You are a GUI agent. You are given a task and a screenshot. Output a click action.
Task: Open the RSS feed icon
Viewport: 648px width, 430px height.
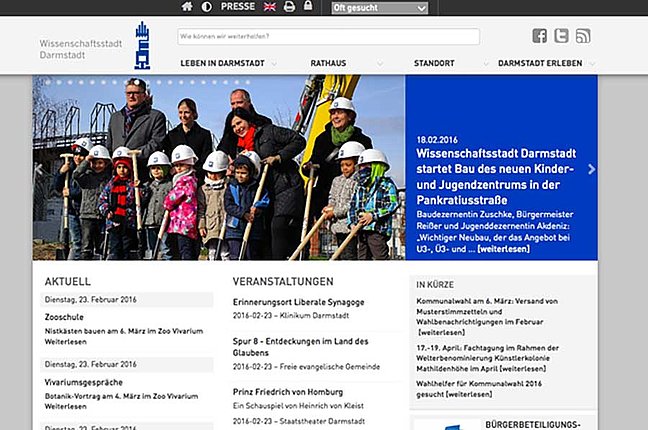tap(582, 36)
